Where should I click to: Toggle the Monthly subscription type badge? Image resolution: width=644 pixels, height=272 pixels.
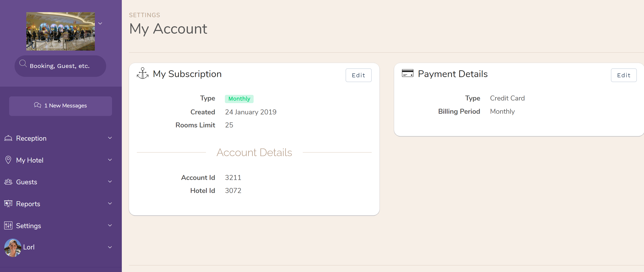(x=239, y=98)
